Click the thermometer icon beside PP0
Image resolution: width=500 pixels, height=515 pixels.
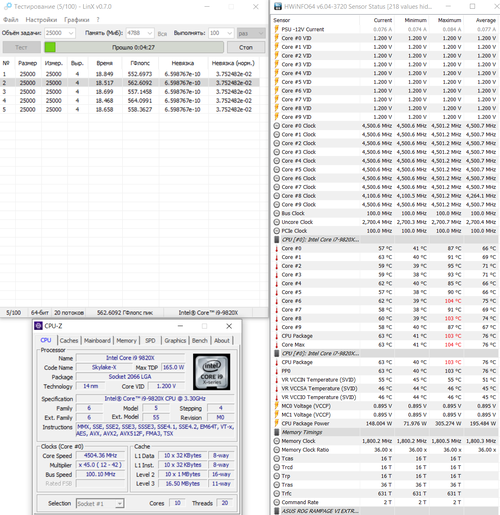(276, 371)
